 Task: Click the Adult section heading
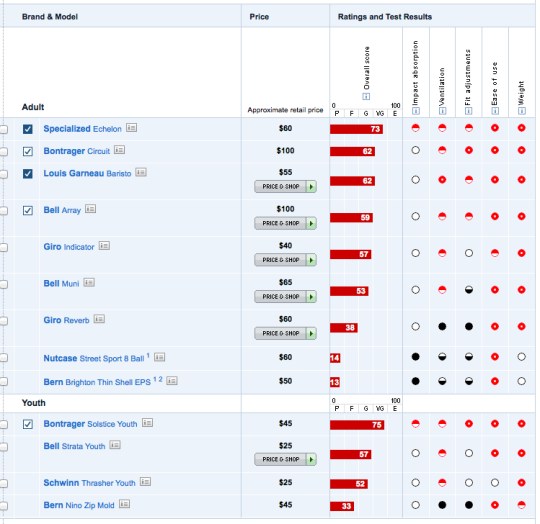(x=33, y=107)
